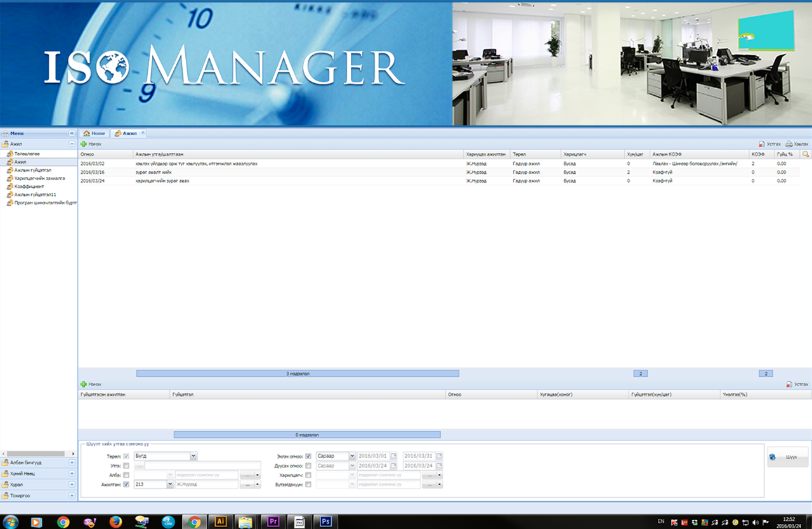812x529 pixels.
Task: Expand the Хурал section
Action: coord(72,484)
